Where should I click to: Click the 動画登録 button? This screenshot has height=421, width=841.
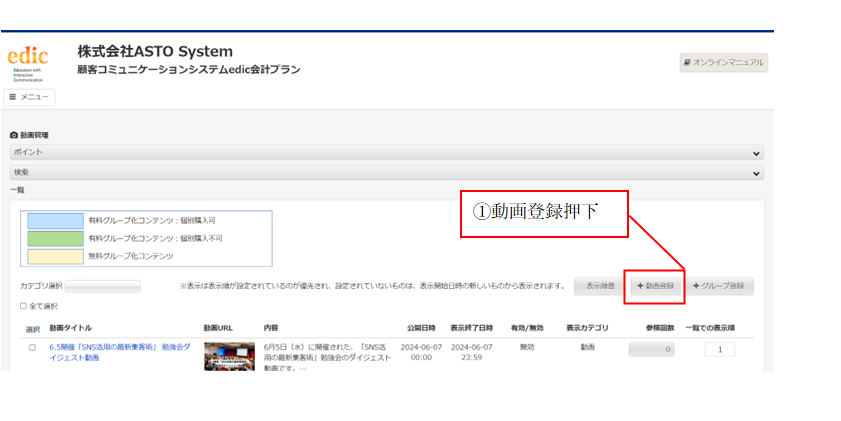(655, 286)
